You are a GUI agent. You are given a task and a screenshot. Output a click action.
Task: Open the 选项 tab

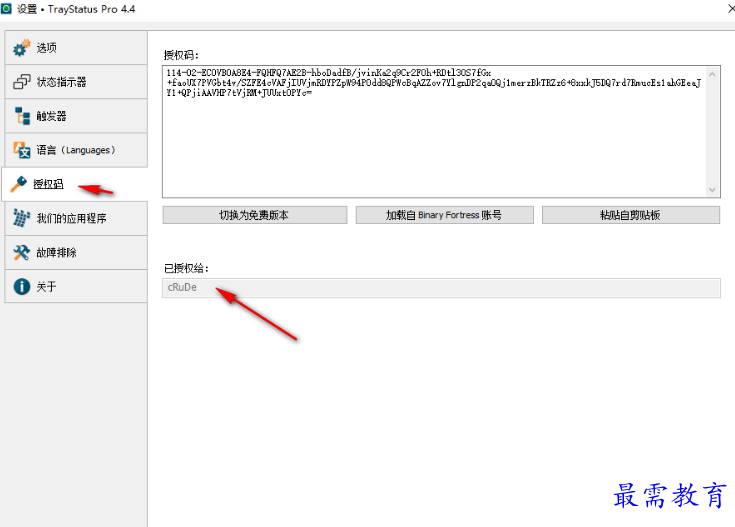[76, 48]
